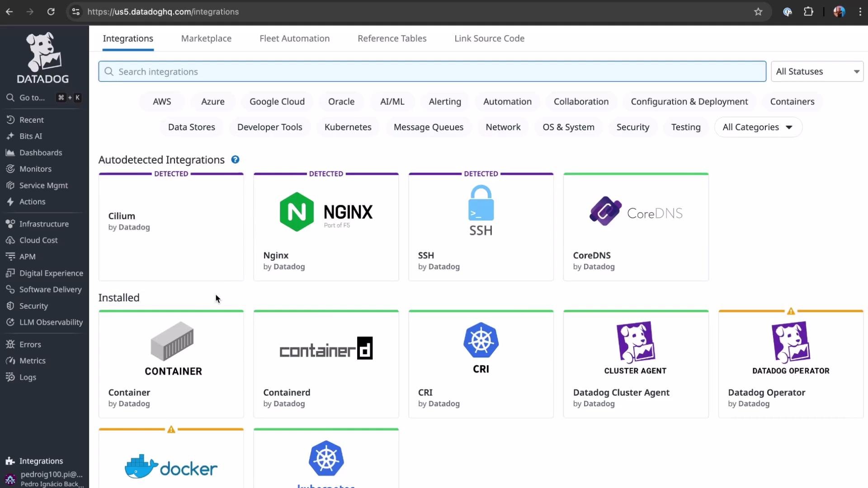868x488 pixels.
Task: Filter by Developer Tools category
Action: 269,127
